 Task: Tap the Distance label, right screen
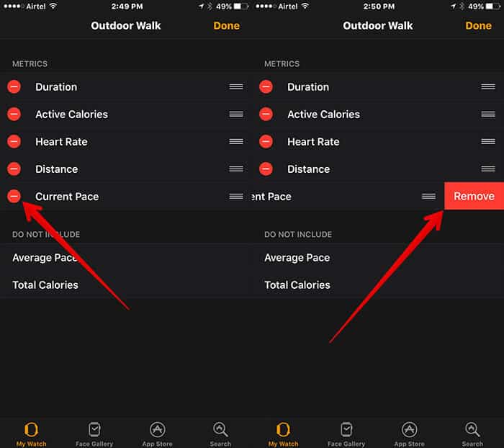[x=309, y=169]
